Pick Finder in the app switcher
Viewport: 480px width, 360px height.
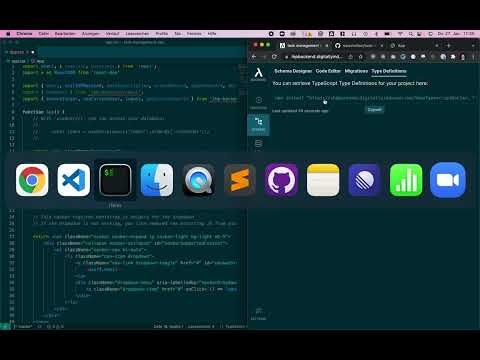click(x=157, y=180)
